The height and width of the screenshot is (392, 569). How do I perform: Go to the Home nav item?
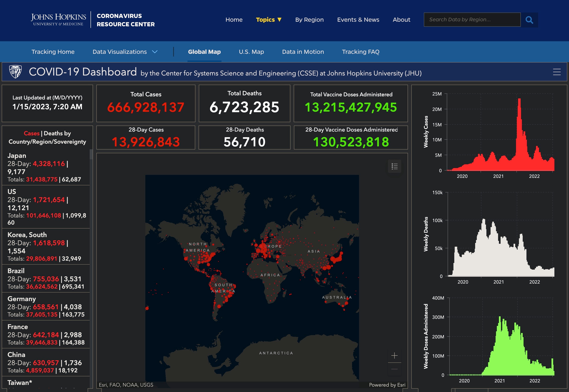click(234, 20)
